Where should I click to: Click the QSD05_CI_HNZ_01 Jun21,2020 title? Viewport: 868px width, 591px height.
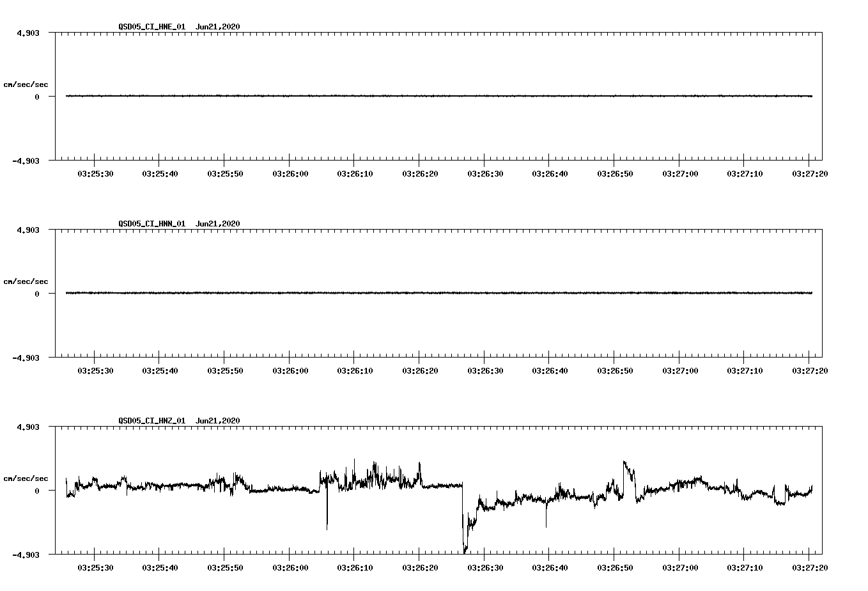(180, 421)
